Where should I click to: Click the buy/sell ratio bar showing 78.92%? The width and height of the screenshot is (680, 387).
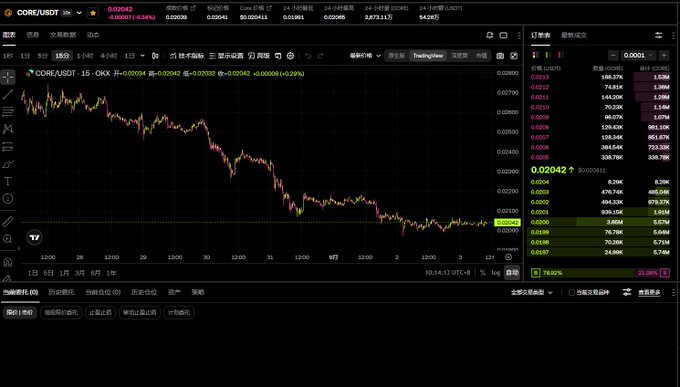pos(600,273)
